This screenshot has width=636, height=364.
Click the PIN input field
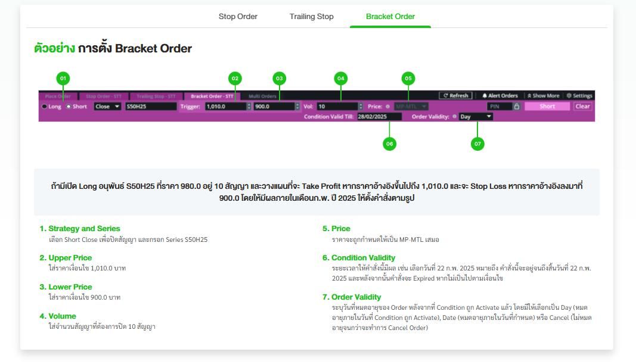click(500, 107)
